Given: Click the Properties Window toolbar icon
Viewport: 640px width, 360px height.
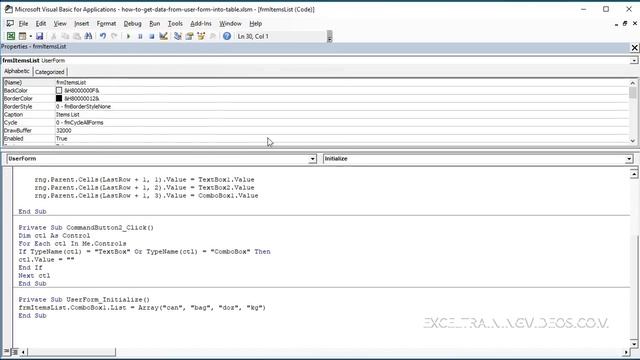Looking at the screenshot, I should click(x=189, y=36).
